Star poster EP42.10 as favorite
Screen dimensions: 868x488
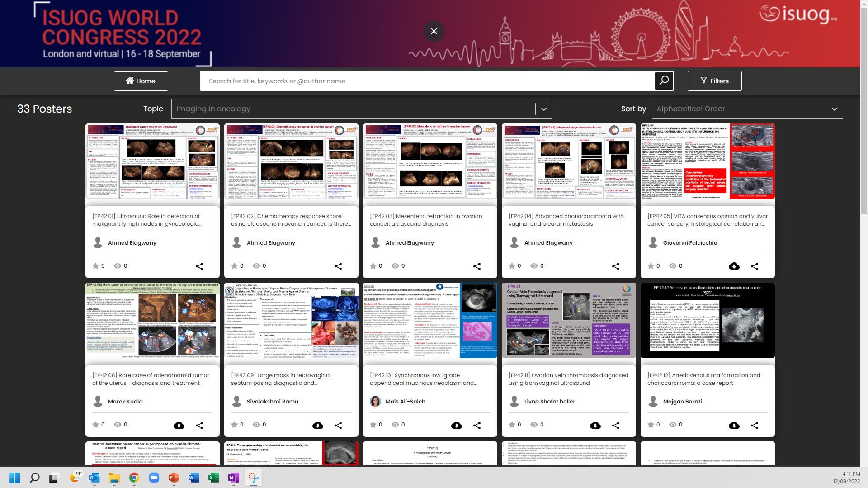pos(373,425)
